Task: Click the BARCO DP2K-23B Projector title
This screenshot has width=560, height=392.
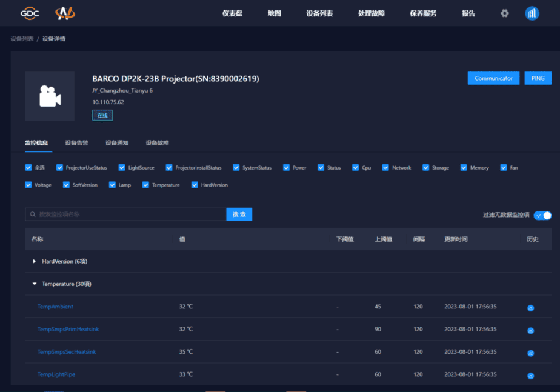Action: point(176,79)
